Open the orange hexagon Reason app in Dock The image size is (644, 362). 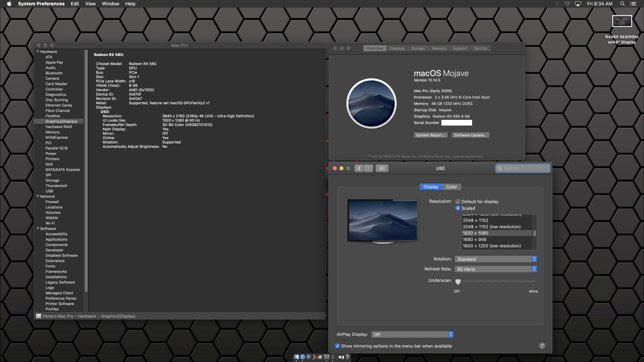pyautogui.click(x=315, y=357)
